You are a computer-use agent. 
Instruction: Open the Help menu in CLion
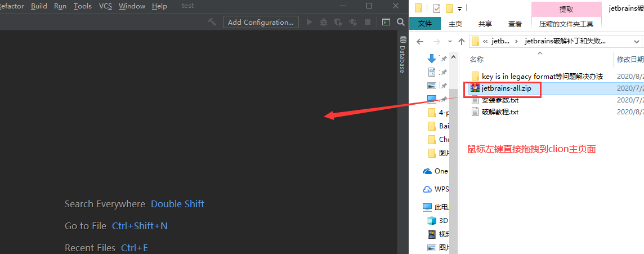click(x=159, y=6)
